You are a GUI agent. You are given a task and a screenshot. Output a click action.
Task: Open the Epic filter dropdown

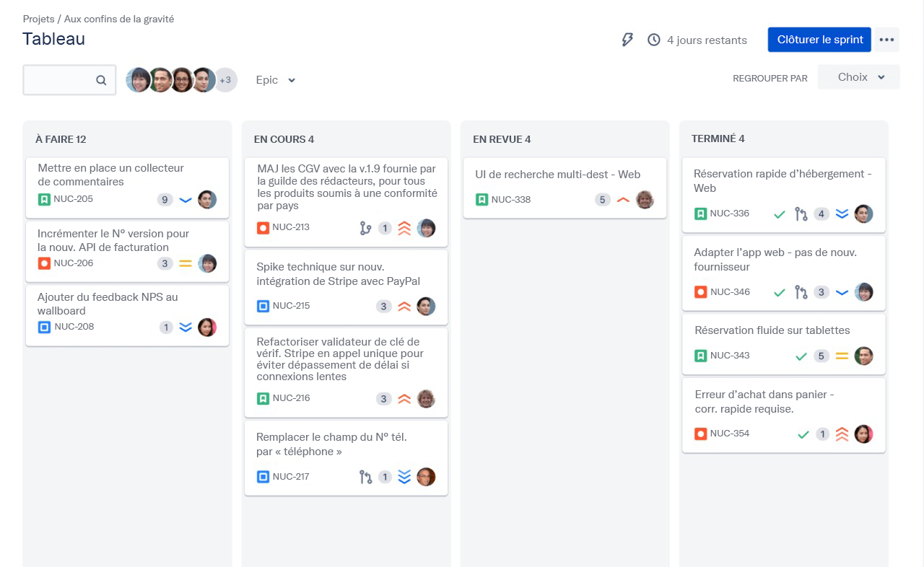pos(276,80)
